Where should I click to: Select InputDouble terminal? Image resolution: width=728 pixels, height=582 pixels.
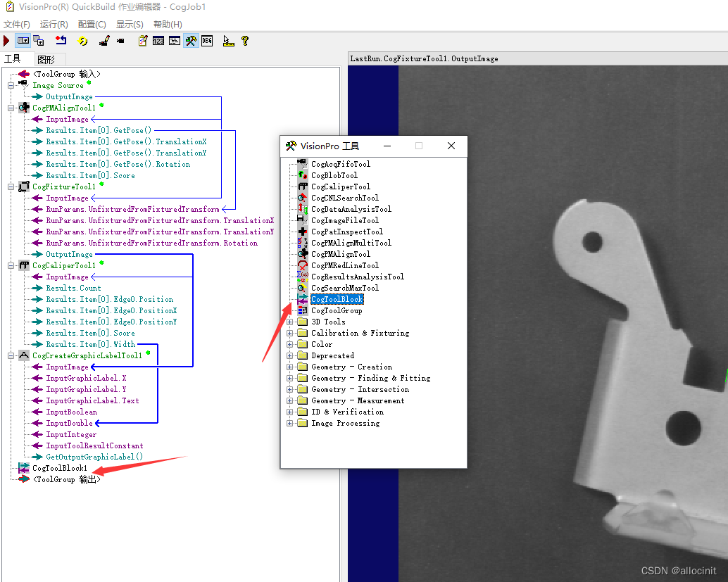[69, 423]
